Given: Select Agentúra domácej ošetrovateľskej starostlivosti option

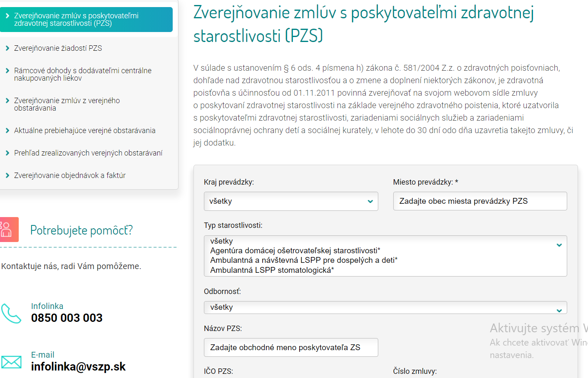Looking at the screenshot, I should pos(295,251).
